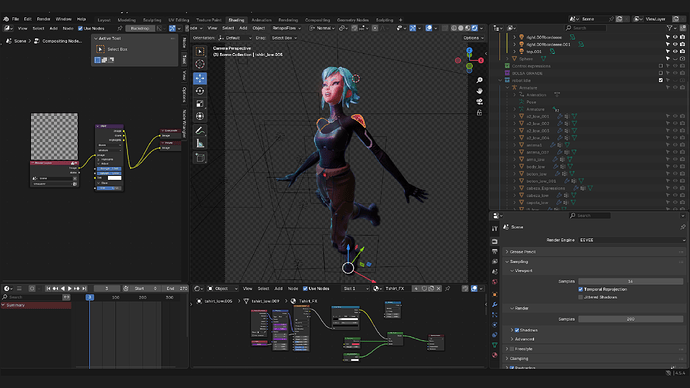Toggle the Shadows checkbox
The width and height of the screenshot is (690, 388).
tap(517, 330)
